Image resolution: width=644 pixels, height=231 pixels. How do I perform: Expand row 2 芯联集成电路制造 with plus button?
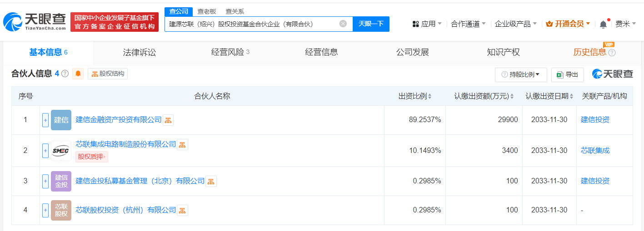[x=45, y=151]
